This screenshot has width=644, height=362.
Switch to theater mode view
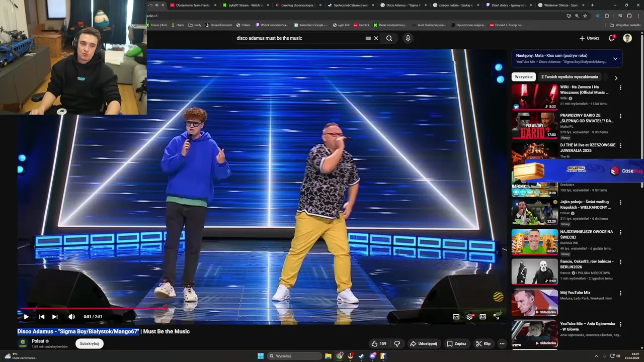click(482, 317)
